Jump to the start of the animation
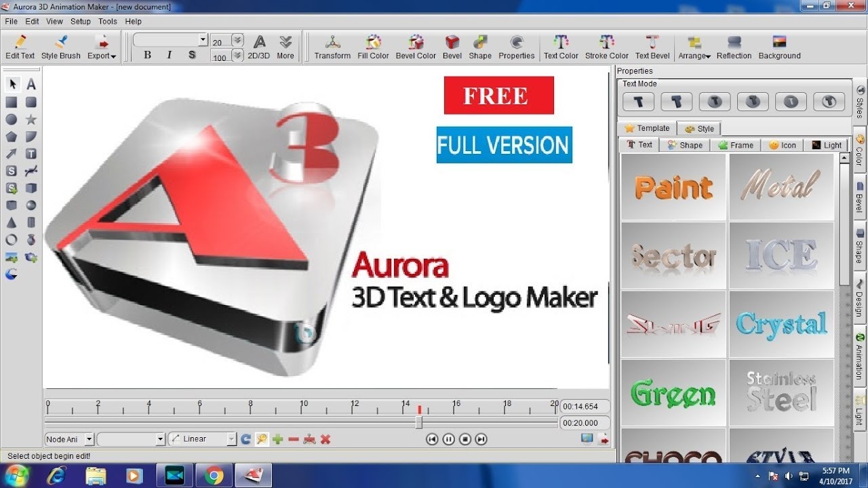This screenshot has height=488, width=868. pos(432,439)
